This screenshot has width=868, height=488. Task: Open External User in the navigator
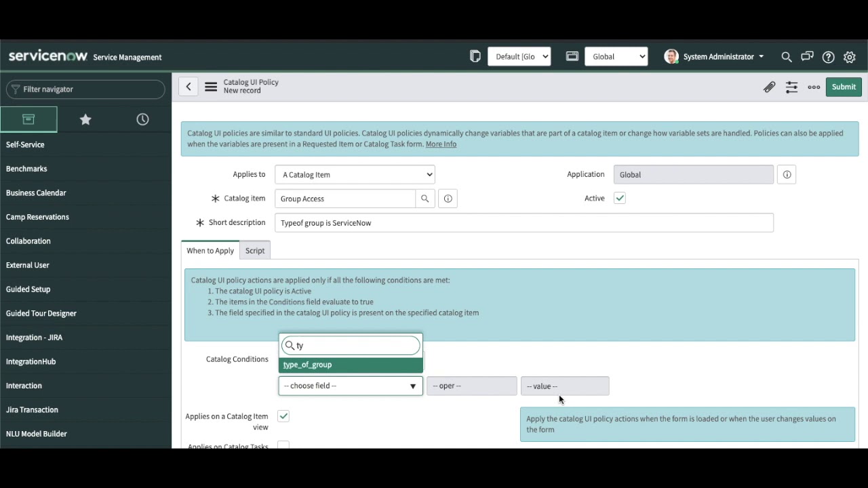[x=27, y=265]
